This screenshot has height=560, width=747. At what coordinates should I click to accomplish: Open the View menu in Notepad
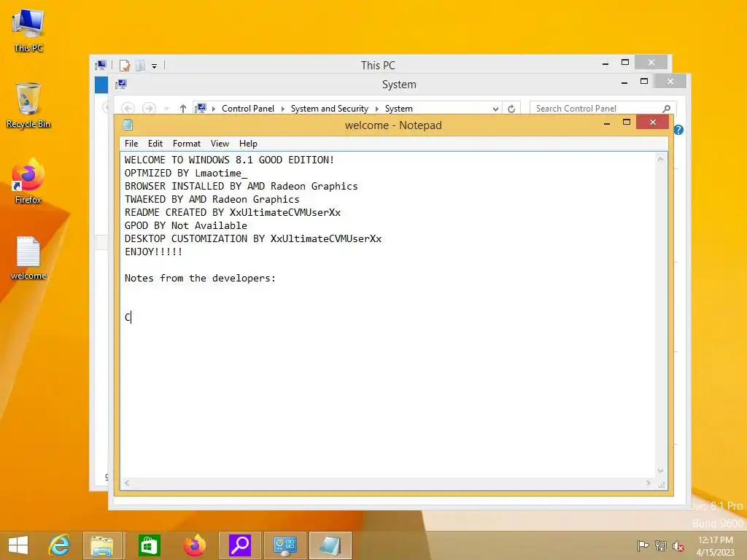tap(220, 144)
